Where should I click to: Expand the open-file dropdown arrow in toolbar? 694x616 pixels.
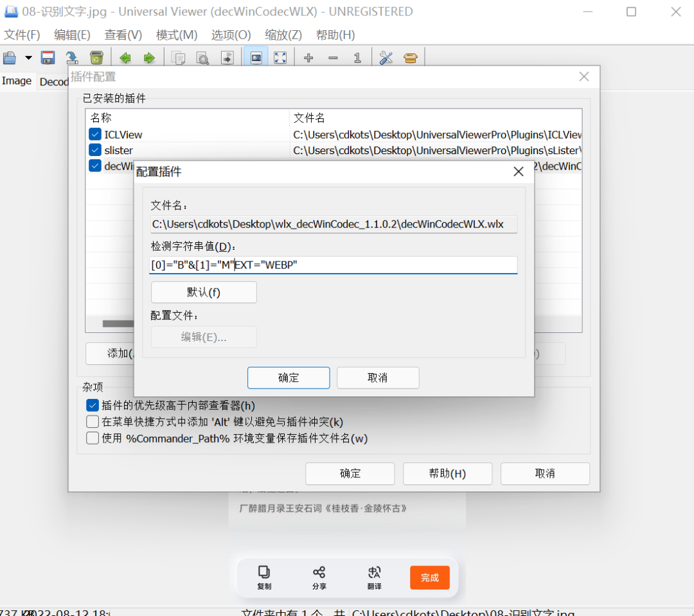click(x=28, y=58)
